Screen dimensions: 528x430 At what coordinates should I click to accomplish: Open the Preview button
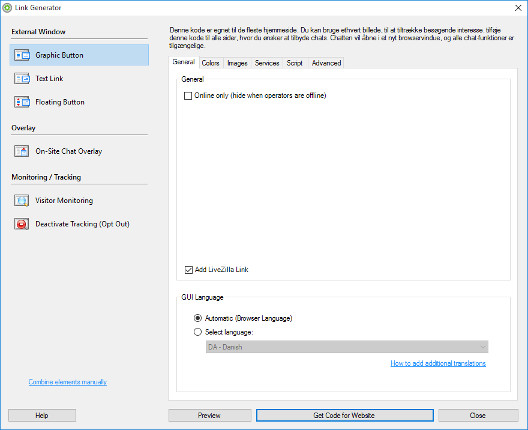210,416
